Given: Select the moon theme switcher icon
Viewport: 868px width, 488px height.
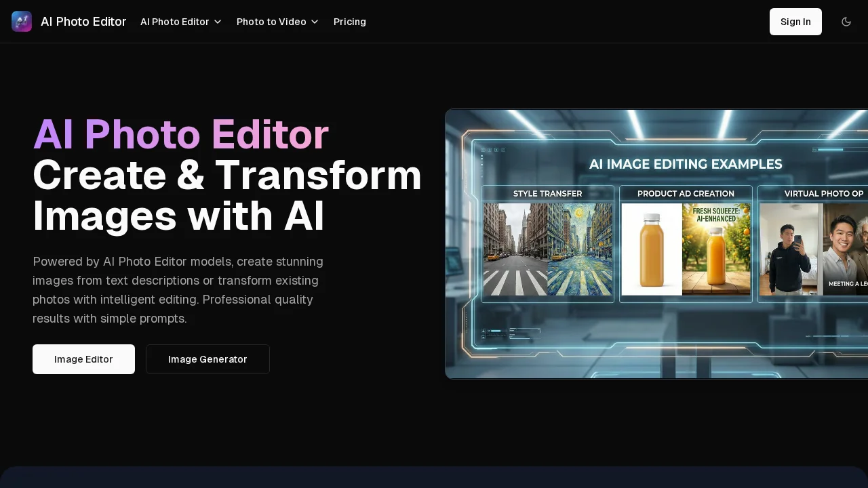Looking at the screenshot, I should [846, 21].
